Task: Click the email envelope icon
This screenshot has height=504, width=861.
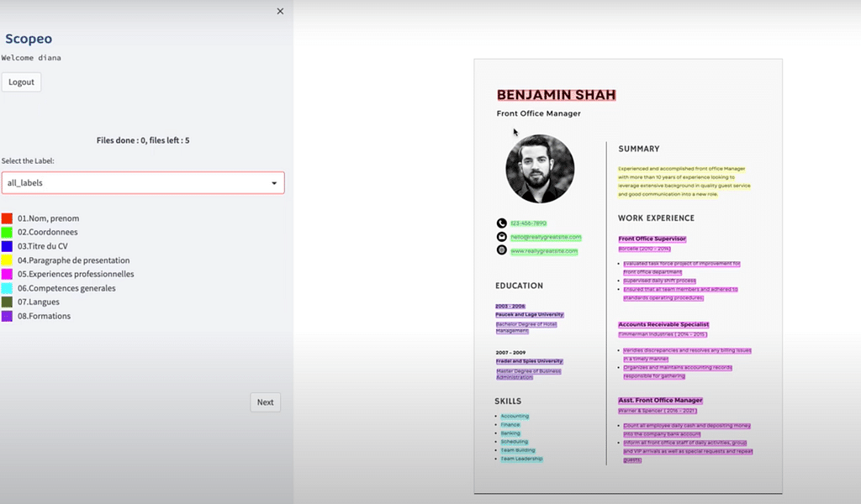Action: [x=502, y=237]
